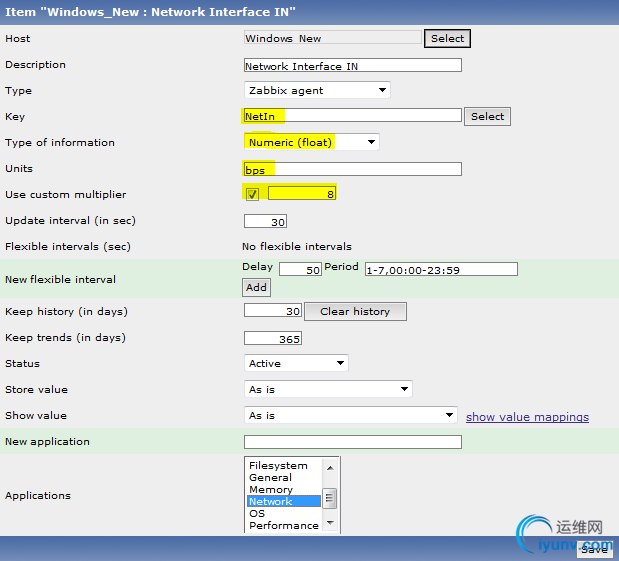The width and height of the screenshot is (619, 561).
Task: Click the custom multiplier value field
Action: pyautogui.click(x=302, y=193)
